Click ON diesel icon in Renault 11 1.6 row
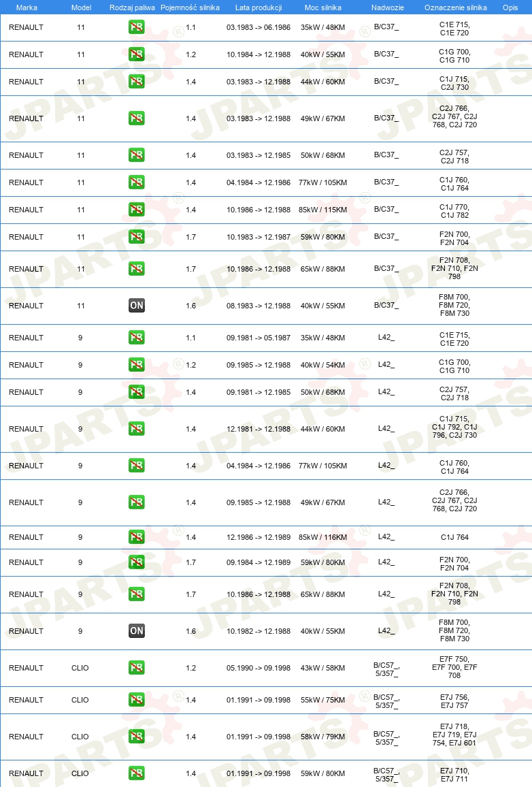 tap(136, 305)
